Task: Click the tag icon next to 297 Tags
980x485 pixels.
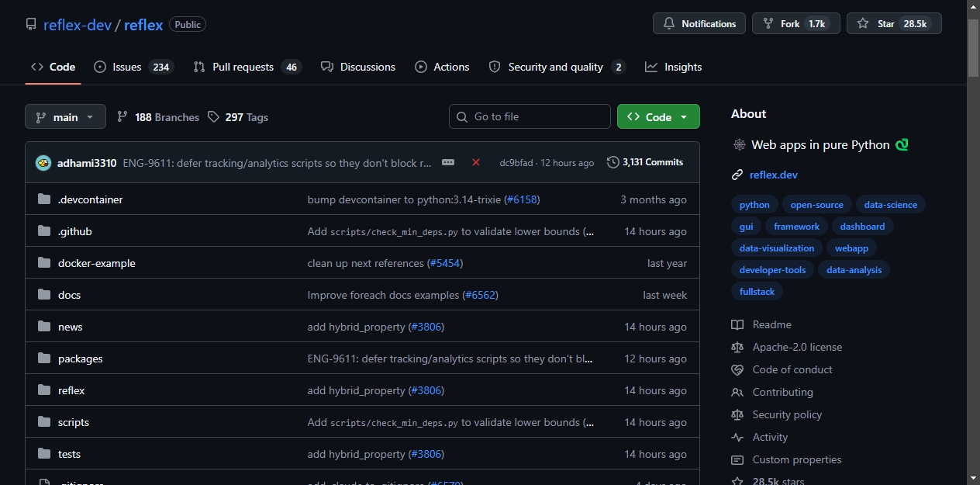Action: pos(213,117)
